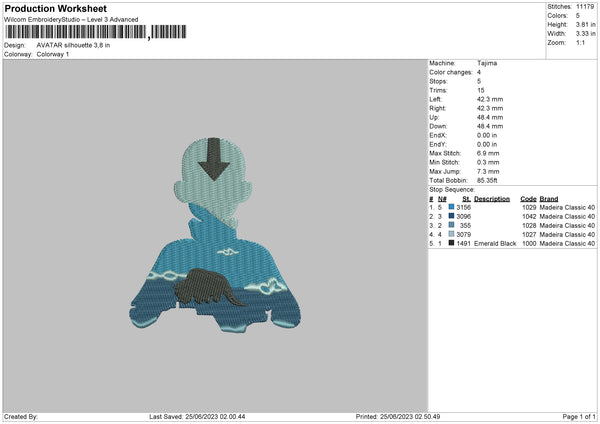The width and height of the screenshot is (600, 424).
Task: Click thread code 1028
Action: coord(529,225)
